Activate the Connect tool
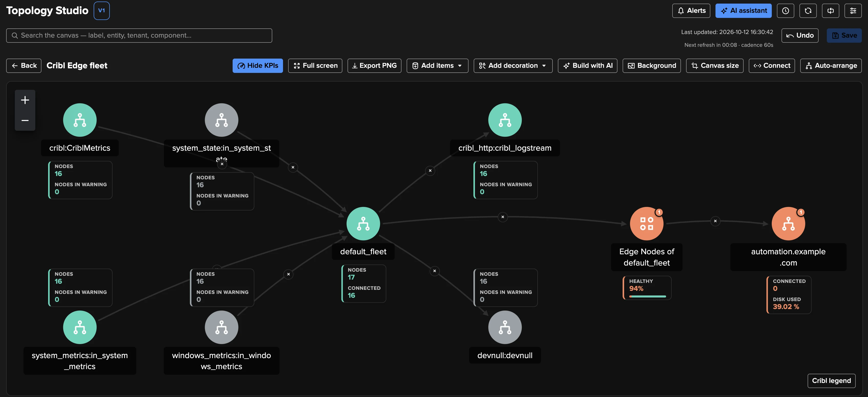Image resolution: width=868 pixels, height=397 pixels. pos(772,66)
